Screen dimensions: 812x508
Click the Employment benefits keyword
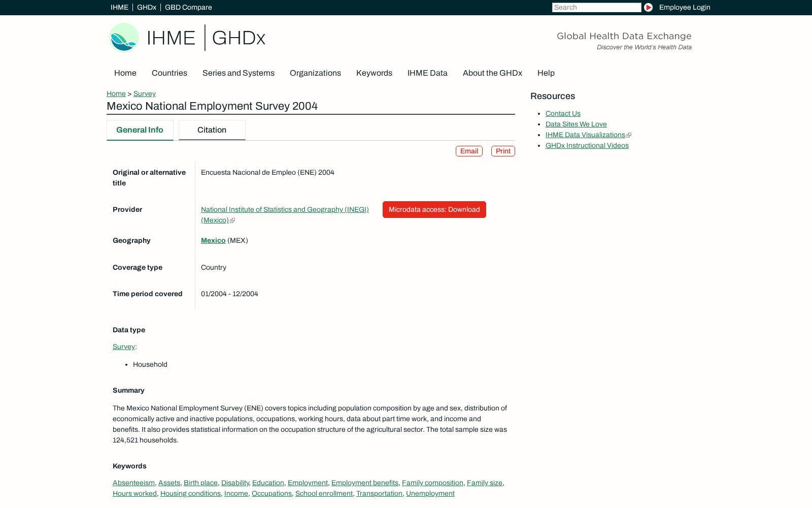click(365, 483)
